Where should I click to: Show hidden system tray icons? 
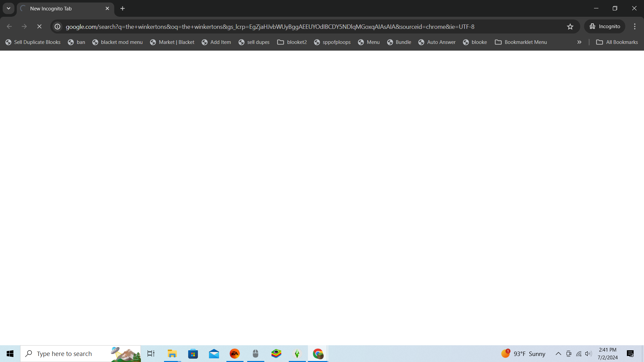558,354
